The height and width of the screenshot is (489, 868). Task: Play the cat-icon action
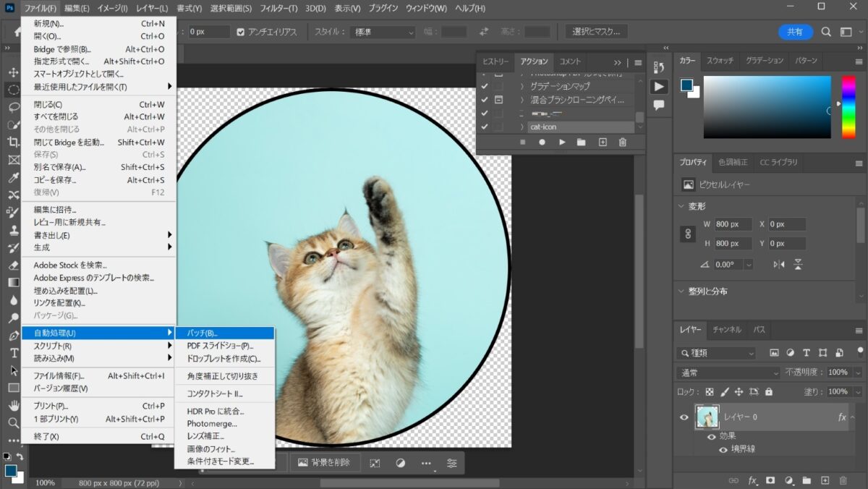(x=563, y=143)
